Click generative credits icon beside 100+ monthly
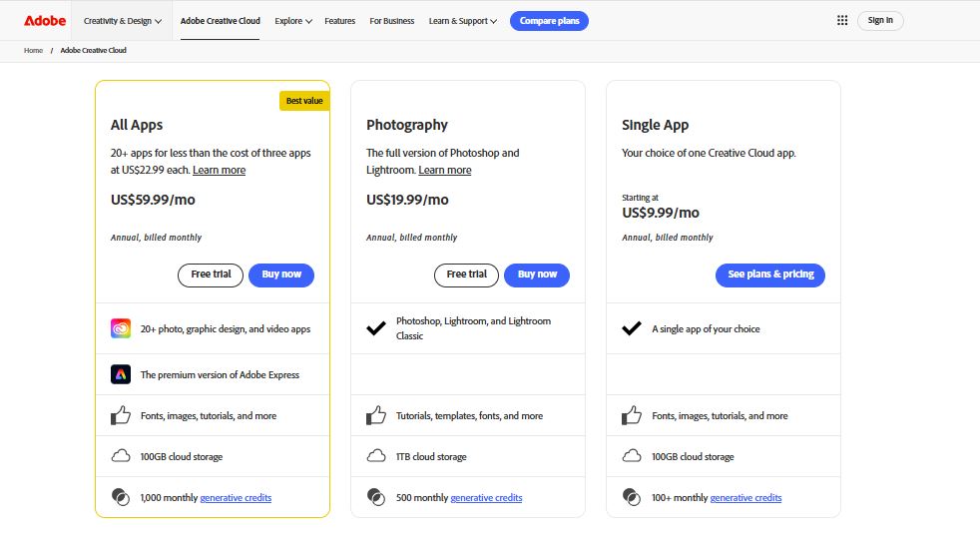 (632, 497)
